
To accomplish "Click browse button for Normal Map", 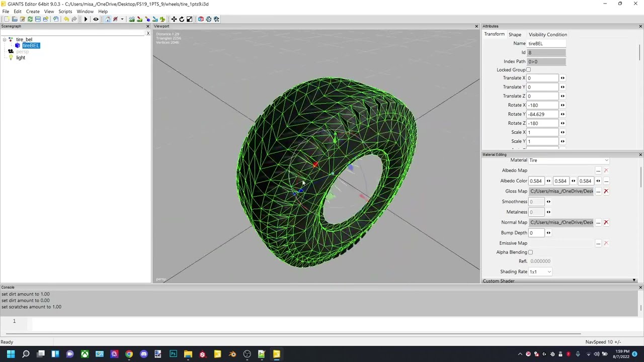I will 598,222.
